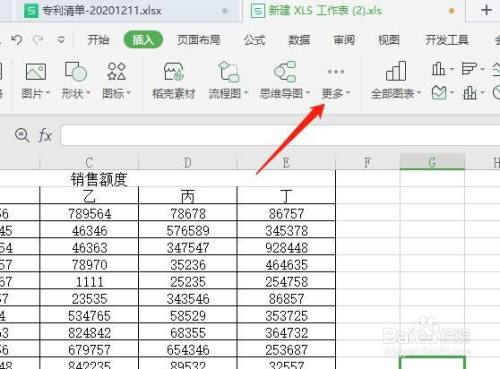Expand the 流程图 dropdown arrow
This screenshot has width=500, height=369.
pyautogui.click(x=246, y=93)
